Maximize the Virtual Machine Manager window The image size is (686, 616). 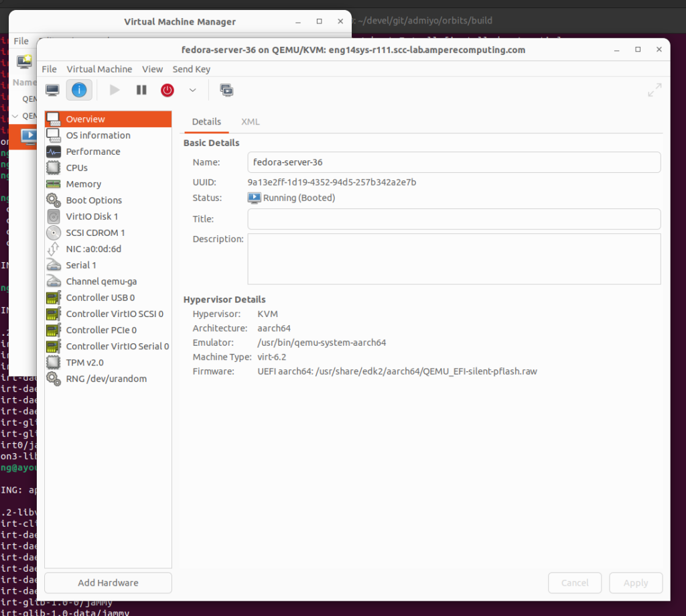click(320, 21)
